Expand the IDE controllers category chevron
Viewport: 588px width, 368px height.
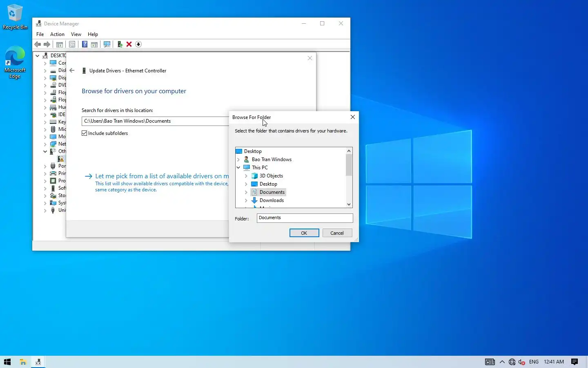click(45, 114)
